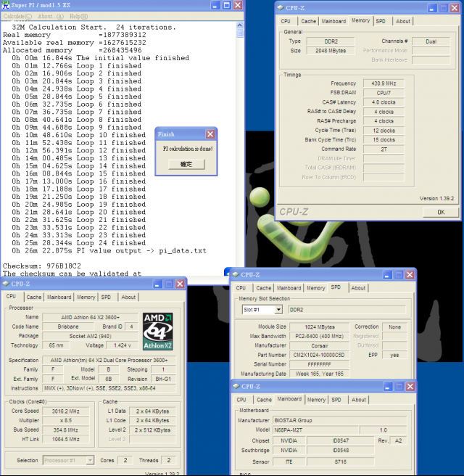Open Mainboard tab in bottom-left CPU-Z window
The image size is (464, 476).
tap(59, 297)
